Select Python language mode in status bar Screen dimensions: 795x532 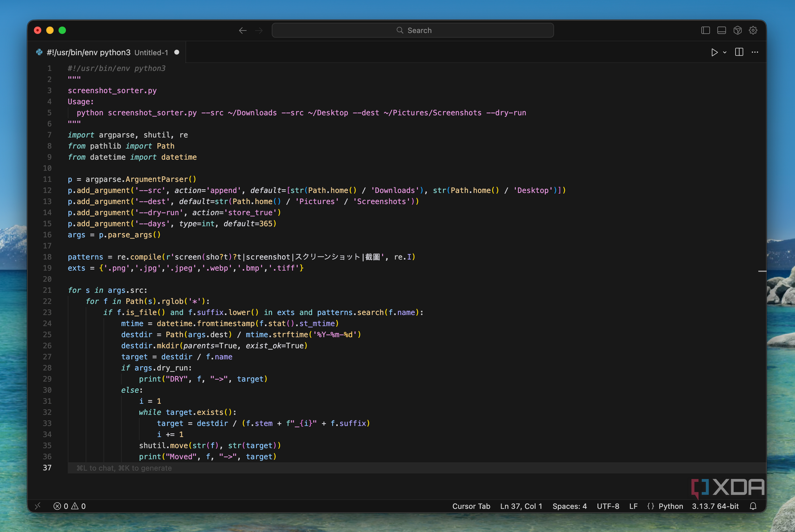click(670, 506)
